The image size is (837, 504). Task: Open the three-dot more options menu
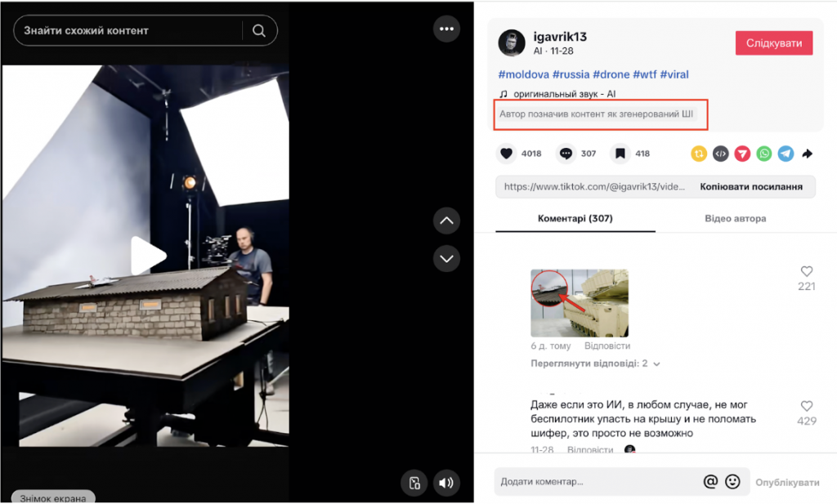point(445,29)
